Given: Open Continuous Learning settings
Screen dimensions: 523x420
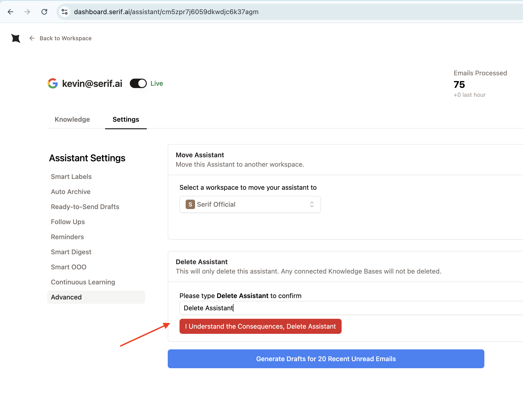Looking at the screenshot, I should coord(83,282).
